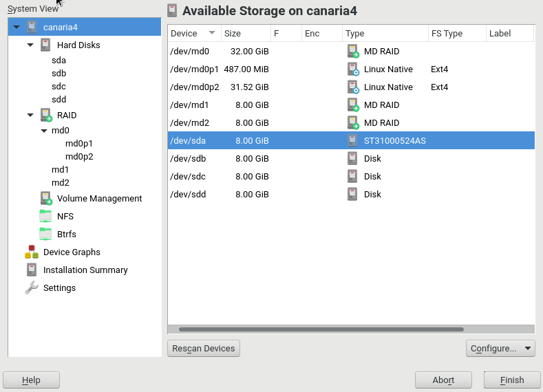Image resolution: width=543 pixels, height=392 pixels.
Task: Click the Hard Disks icon in tree
Action: pos(45,45)
